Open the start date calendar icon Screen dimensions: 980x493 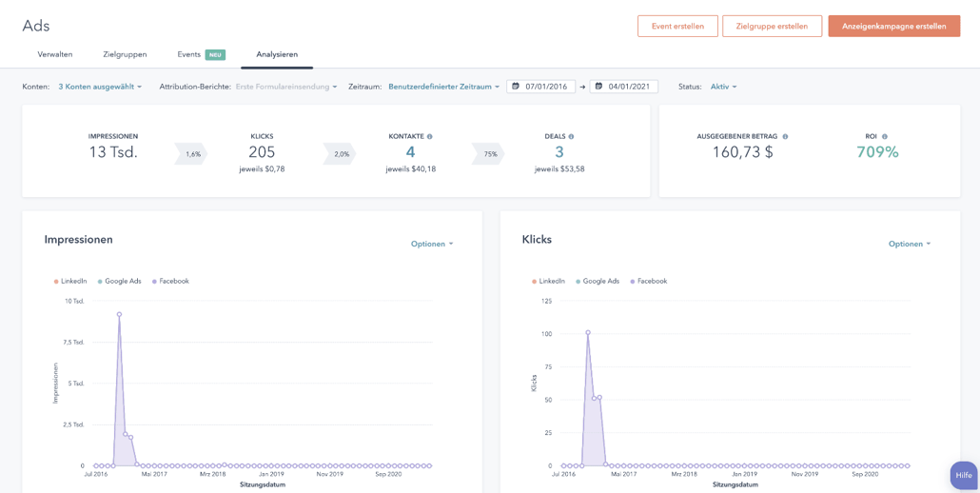(516, 87)
